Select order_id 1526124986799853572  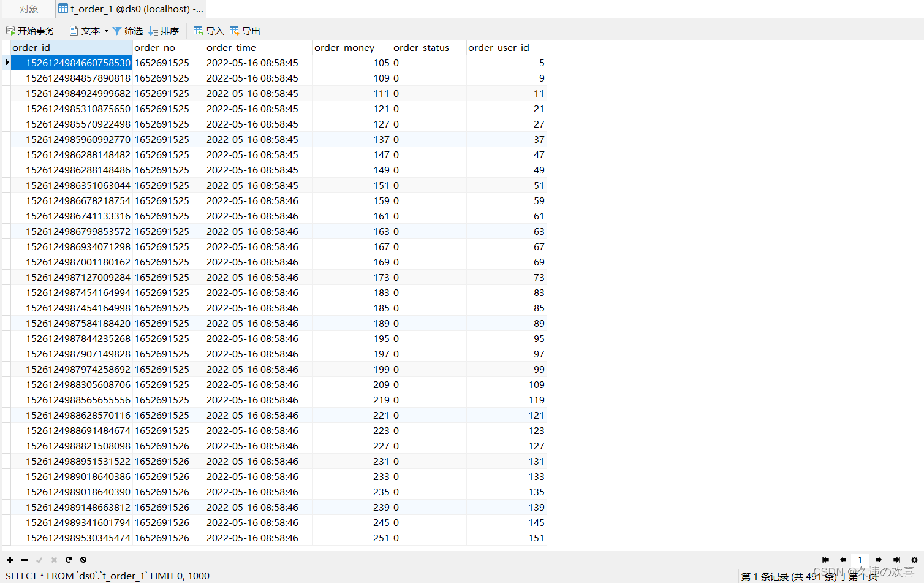(x=72, y=231)
